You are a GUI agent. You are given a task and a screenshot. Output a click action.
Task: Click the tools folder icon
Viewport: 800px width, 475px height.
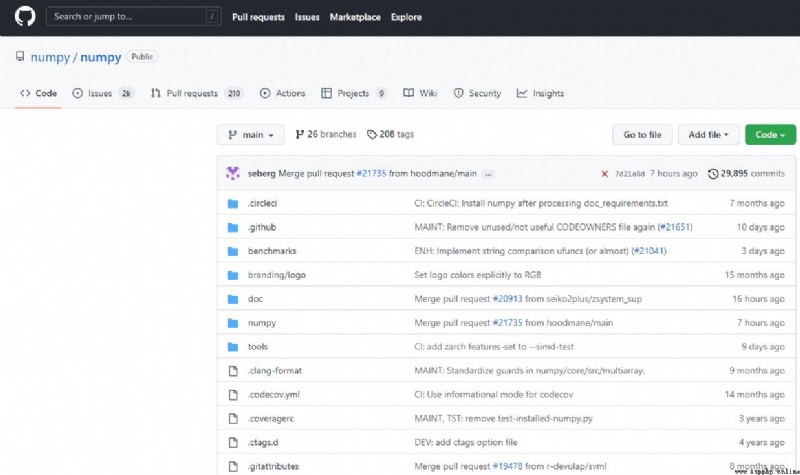[x=233, y=347]
